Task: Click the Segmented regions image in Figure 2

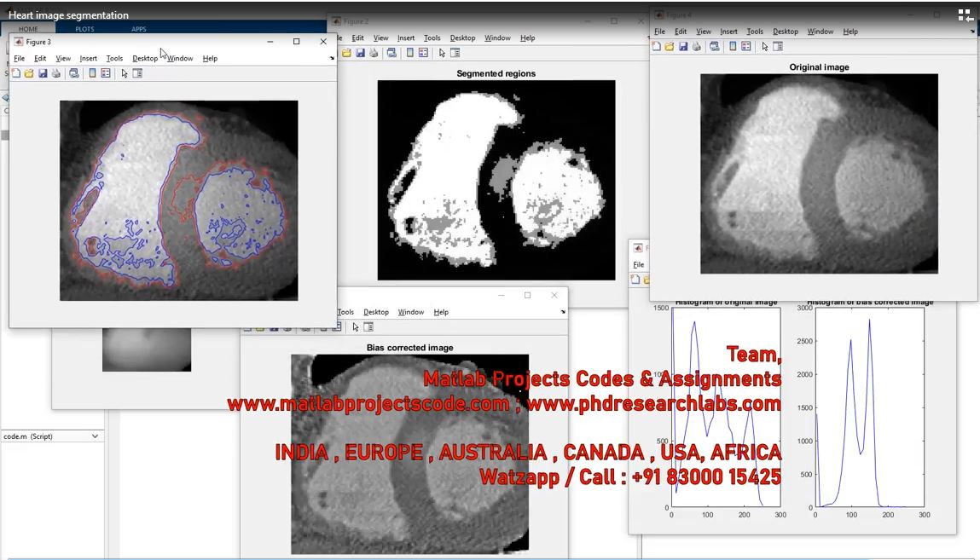Action: 496,180
